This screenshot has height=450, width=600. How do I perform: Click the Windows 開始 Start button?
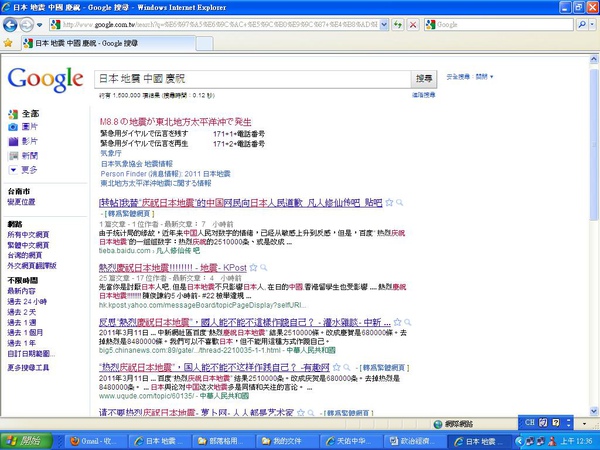(x=26, y=441)
